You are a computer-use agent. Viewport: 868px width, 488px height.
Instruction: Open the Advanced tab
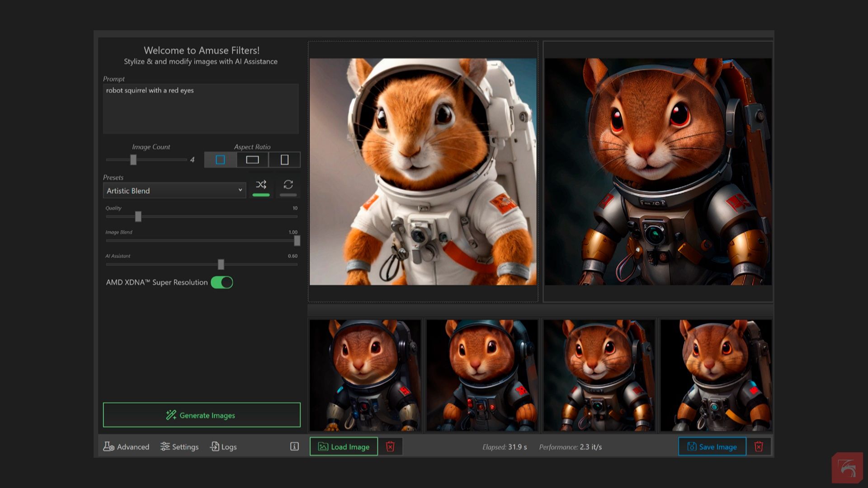pos(126,446)
